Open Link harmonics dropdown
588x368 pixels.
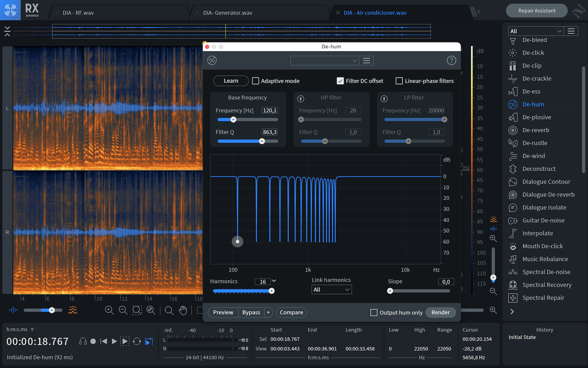point(331,290)
